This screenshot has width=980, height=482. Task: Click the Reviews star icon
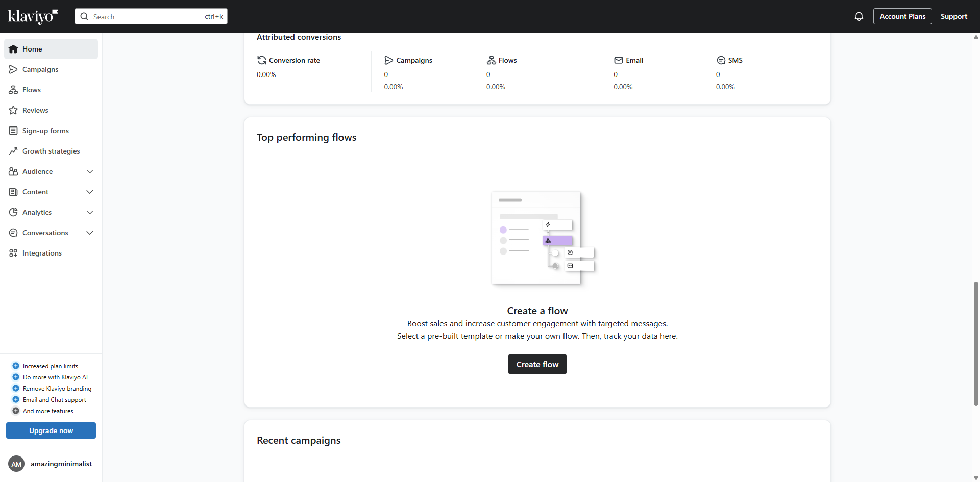(13, 110)
